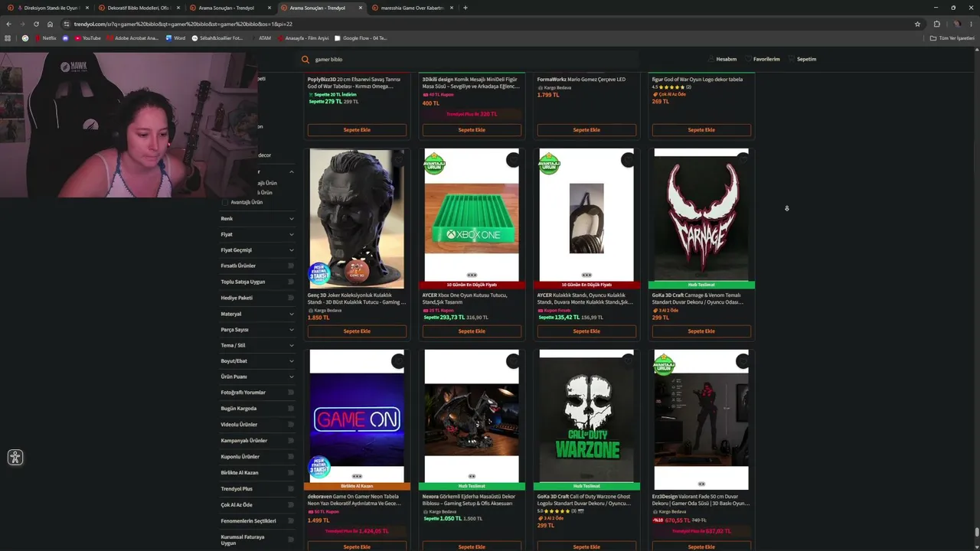Open the apps grid in bookmarks bar
980x551 pixels.
click(x=8, y=37)
